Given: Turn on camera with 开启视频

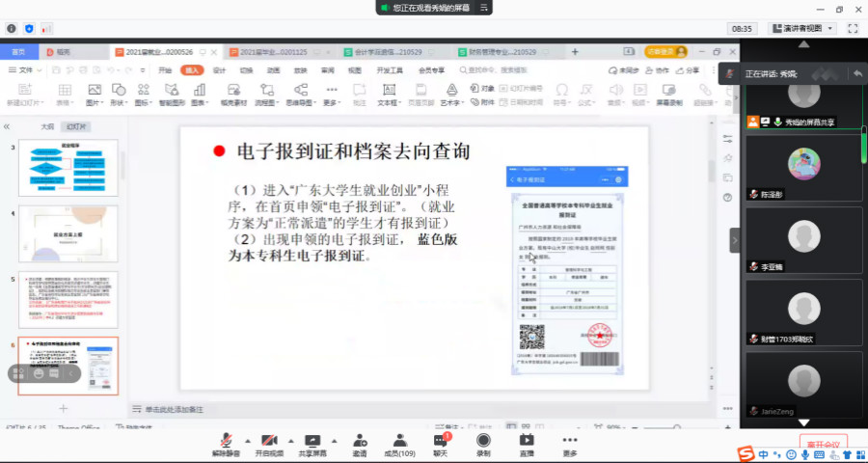Looking at the screenshot, I should pyautogui.click(x=269, y=444).
